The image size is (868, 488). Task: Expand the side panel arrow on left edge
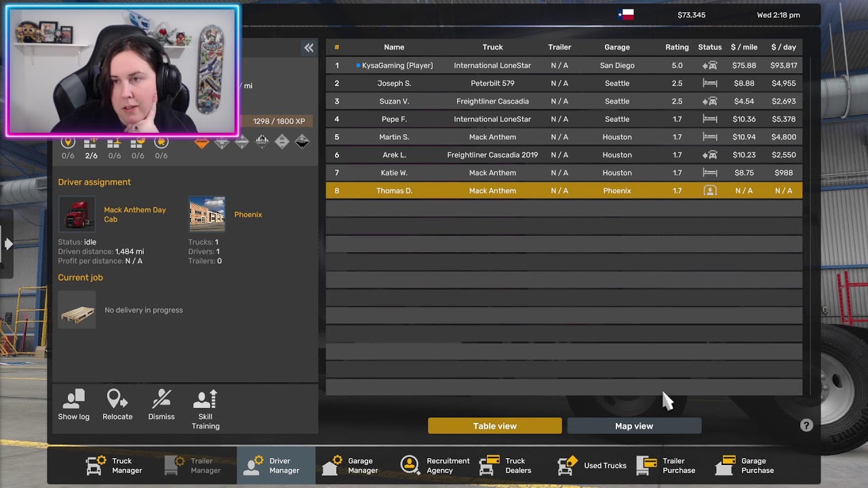click(x=8, y=243)
